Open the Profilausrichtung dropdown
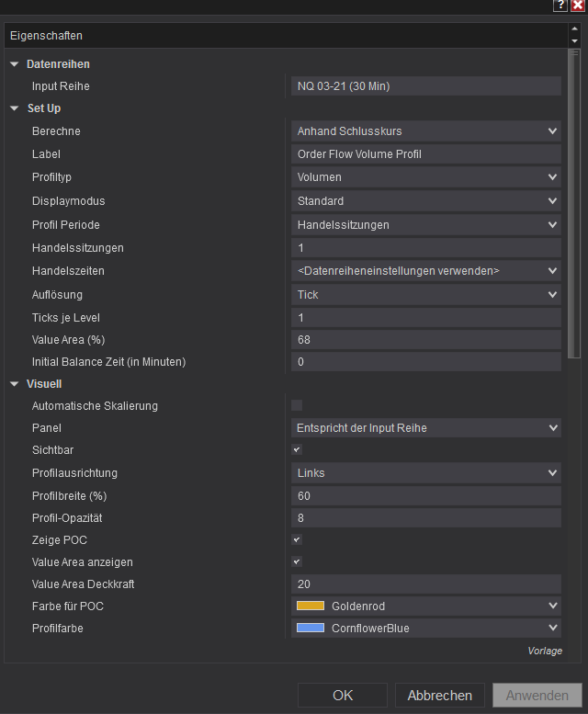This screenshot has height=714, width=588. (426, 473)
